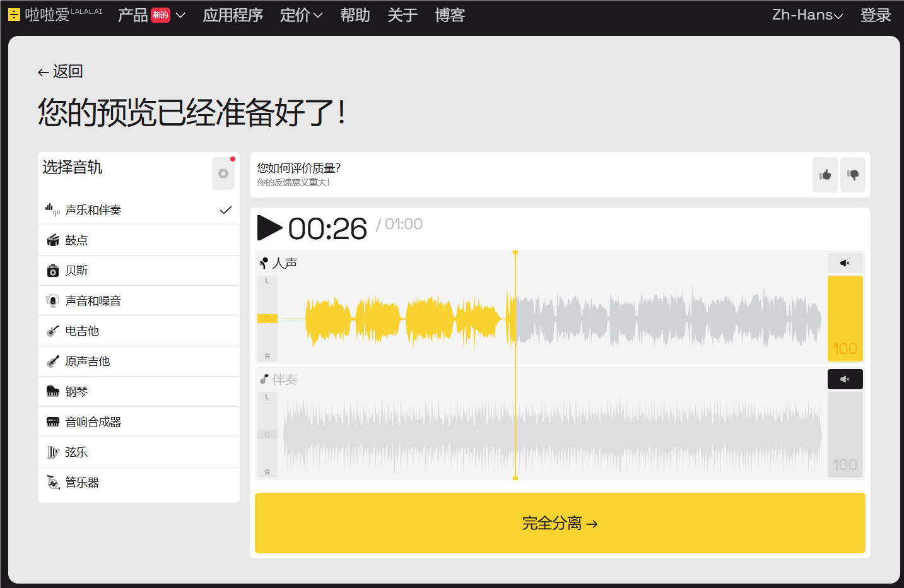The width and height of the screenshot is (904, 588).
Task: Rate quality with the thumbs-up icon
Action: point(825,175)
